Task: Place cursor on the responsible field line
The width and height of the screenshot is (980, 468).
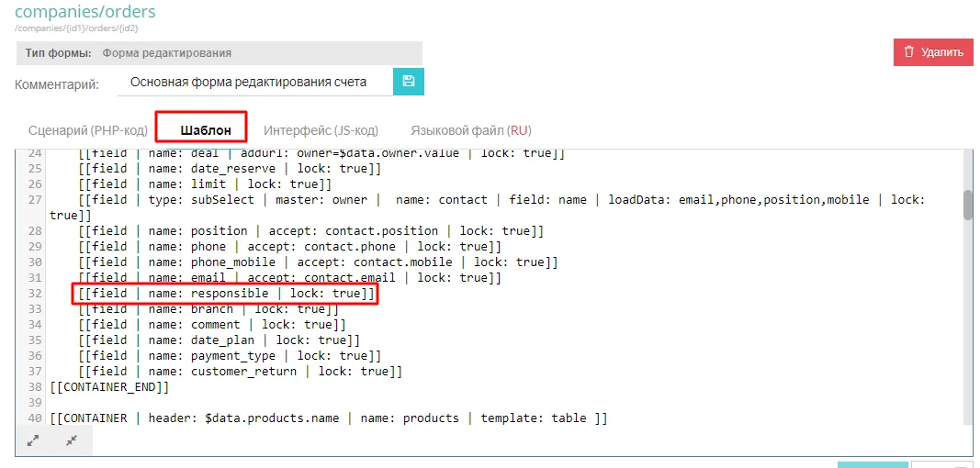Action: [226, 294]
